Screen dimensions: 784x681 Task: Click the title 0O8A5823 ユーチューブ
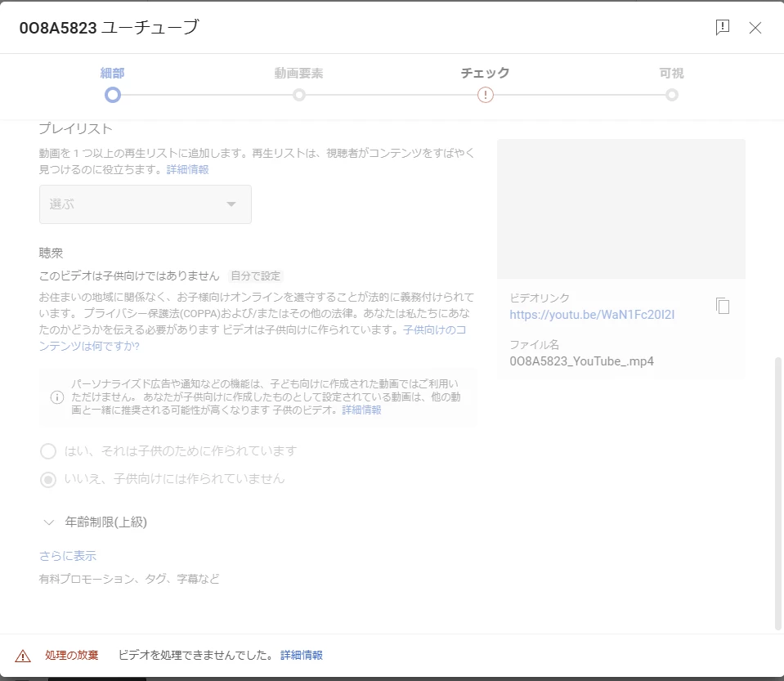click(109, 27)
